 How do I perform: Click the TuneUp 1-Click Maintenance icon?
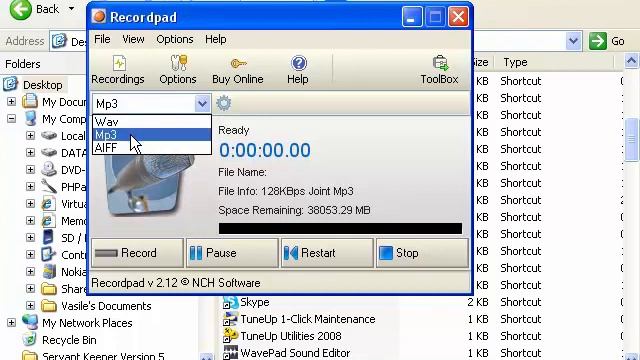(x=230, y=319)
